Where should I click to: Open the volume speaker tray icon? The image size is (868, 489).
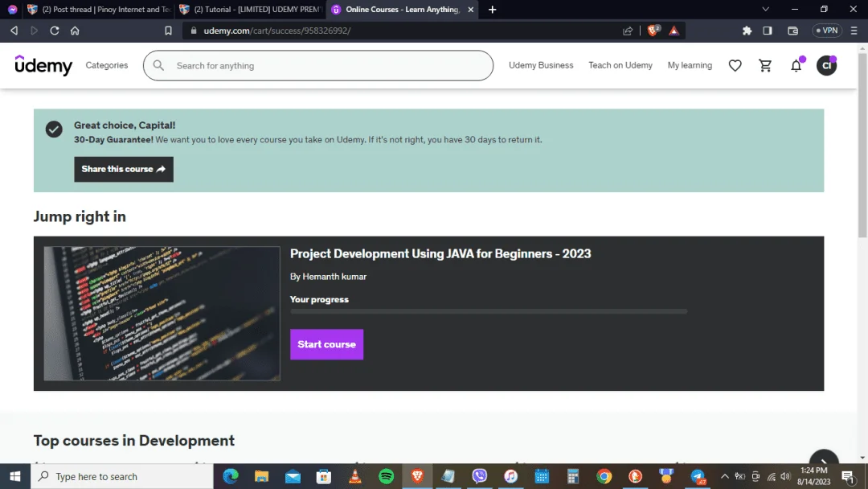[x=785, y=476]
